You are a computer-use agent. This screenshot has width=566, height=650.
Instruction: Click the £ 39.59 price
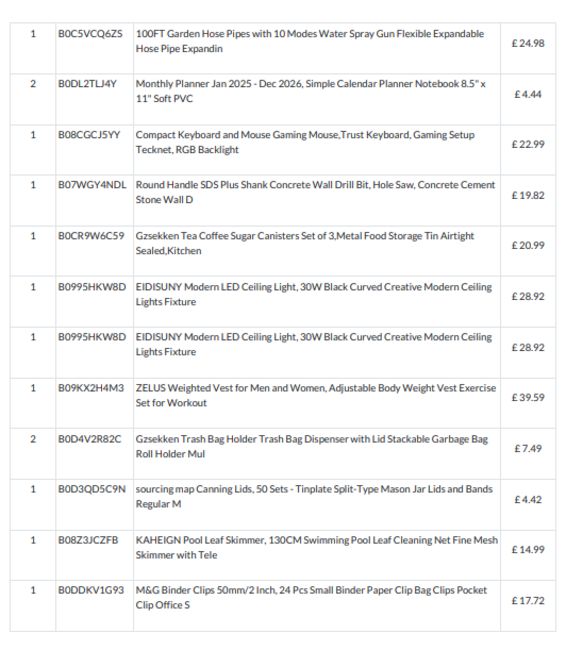(x=528, y=398)
